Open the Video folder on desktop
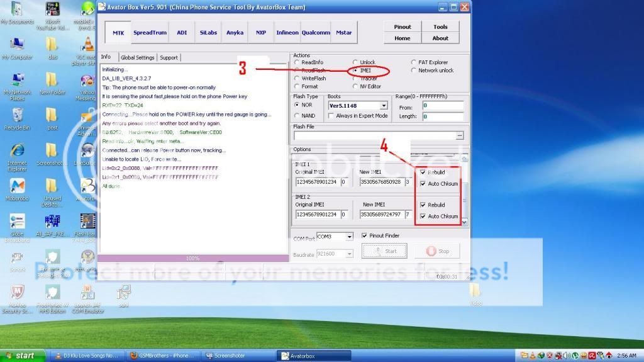The height and width of the screenshot is (362, 644). 475,295
